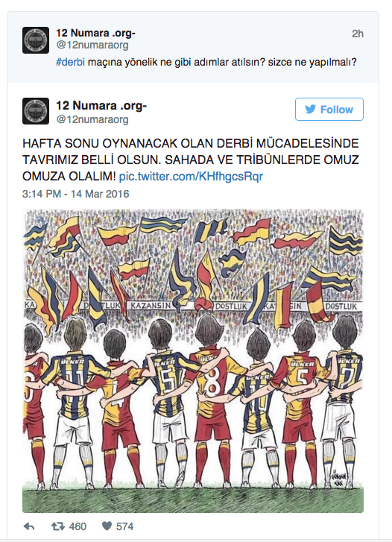
Task: Open @12numaraorg handle in quoted tweet
Action: point(92,45)
